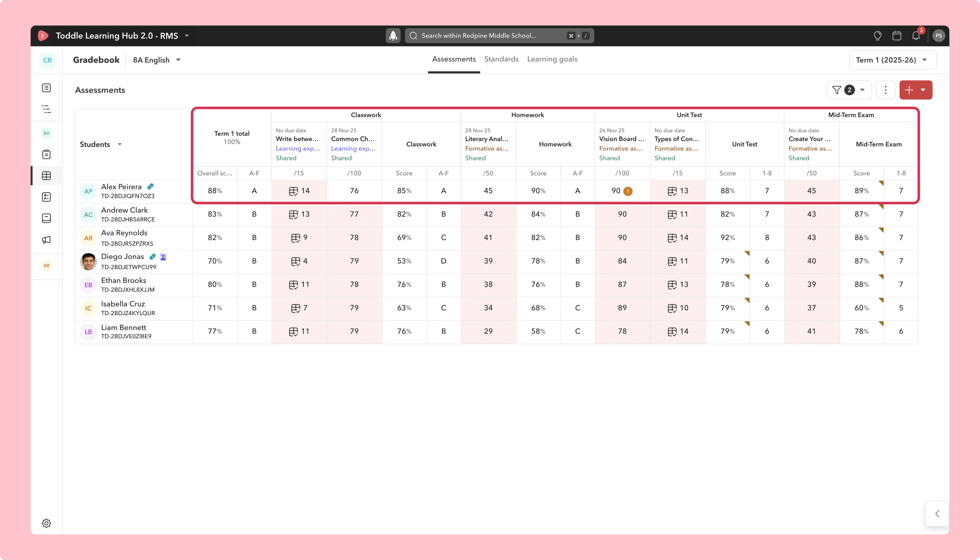Image resolution: width=980 pixels, height=560 pixels.
Task: Open the gradebook grid icon in sidebar
Action: point(47,176)
